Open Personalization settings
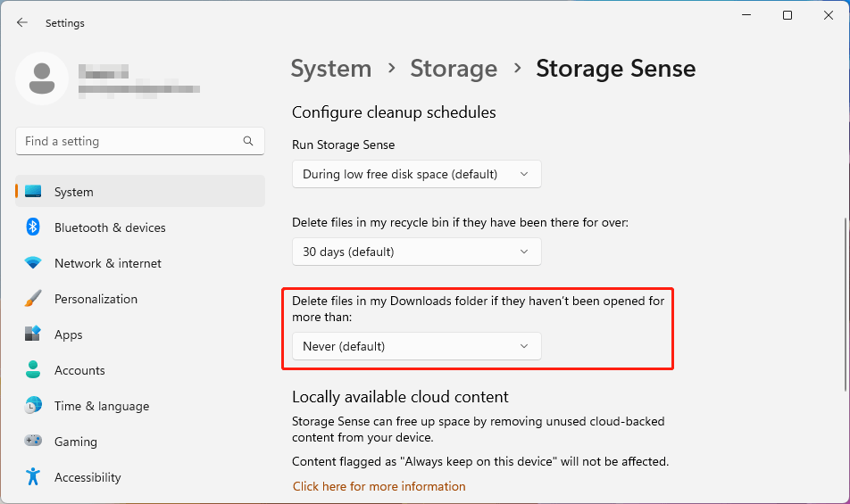 tap(140, 299)
